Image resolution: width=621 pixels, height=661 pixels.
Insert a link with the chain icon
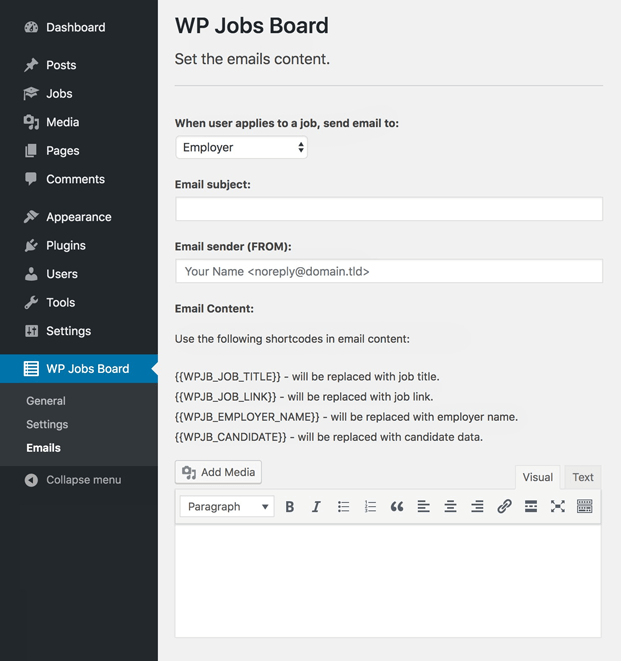[x=504, y=506]
